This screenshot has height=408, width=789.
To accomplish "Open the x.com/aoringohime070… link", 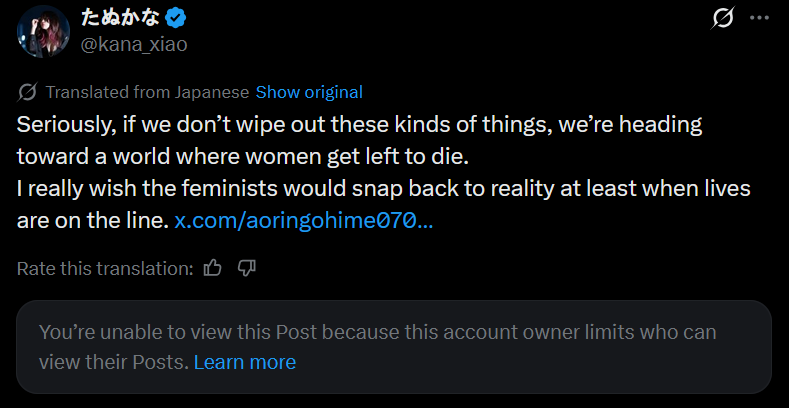I will tap(304, 219).
